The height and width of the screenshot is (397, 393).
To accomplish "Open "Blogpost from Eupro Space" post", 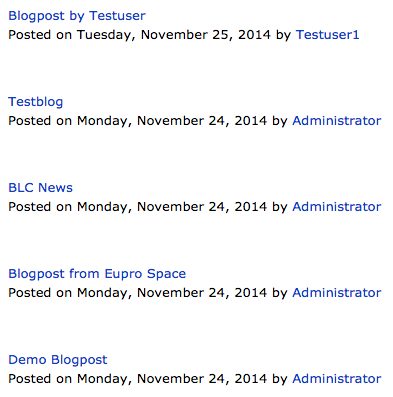I will click(x=97, y=274).
